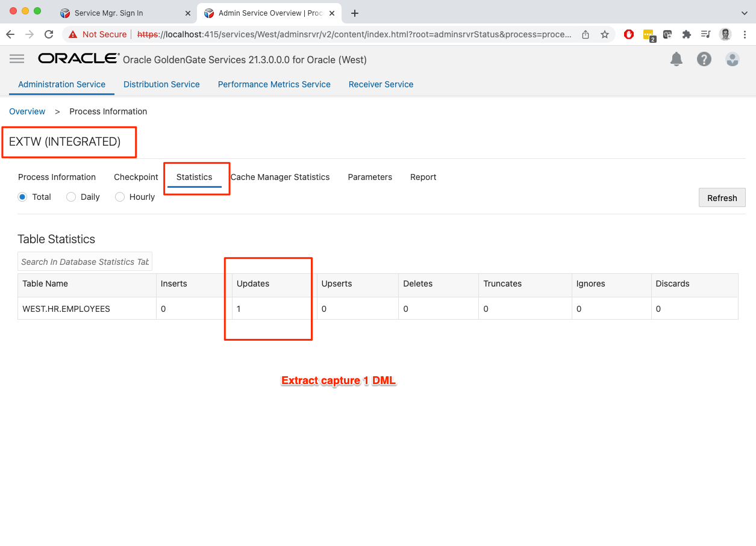Click the share page icon in address bar
The image size is (756, 546).
coord(586,34)
